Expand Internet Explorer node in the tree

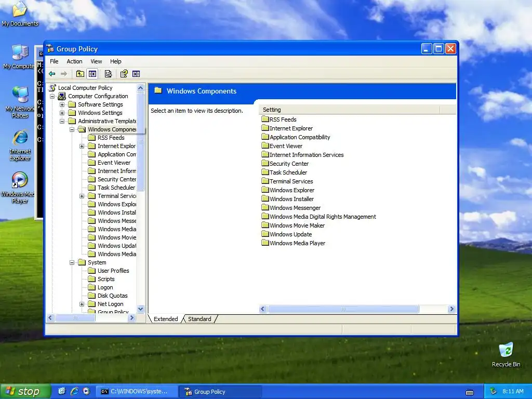[82, 146]
